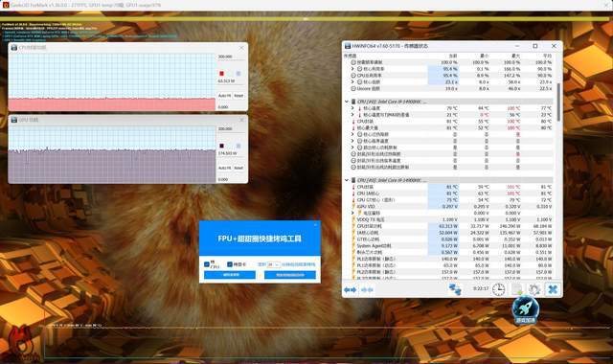Screen dimensions: 613x364
Task: Open HWiNFO sensor settings gear icon
Action: 534,289
